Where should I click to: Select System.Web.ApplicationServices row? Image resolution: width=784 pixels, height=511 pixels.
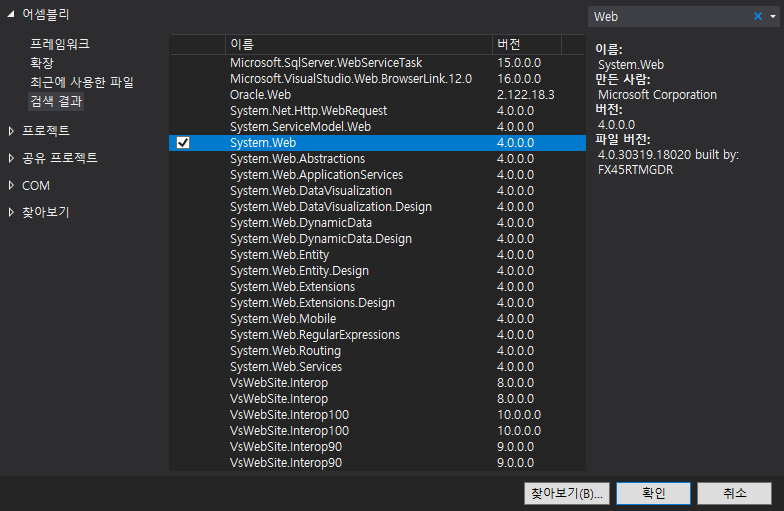click(x=378, y=175)
